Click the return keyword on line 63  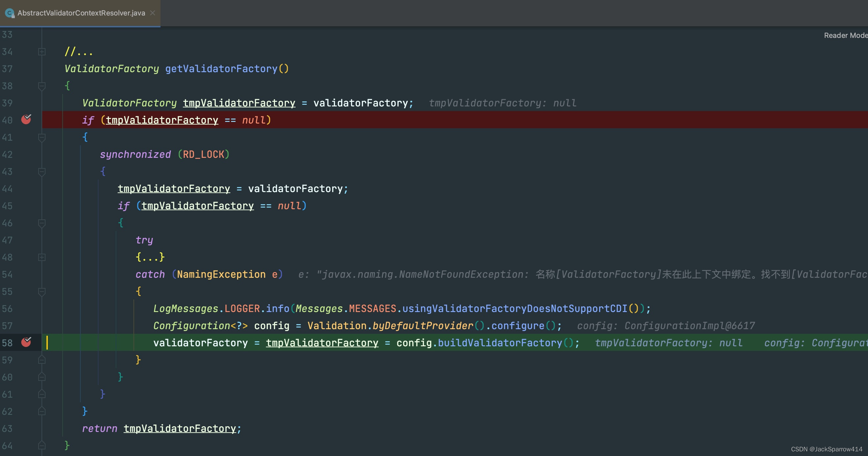(x=100, y=428)
